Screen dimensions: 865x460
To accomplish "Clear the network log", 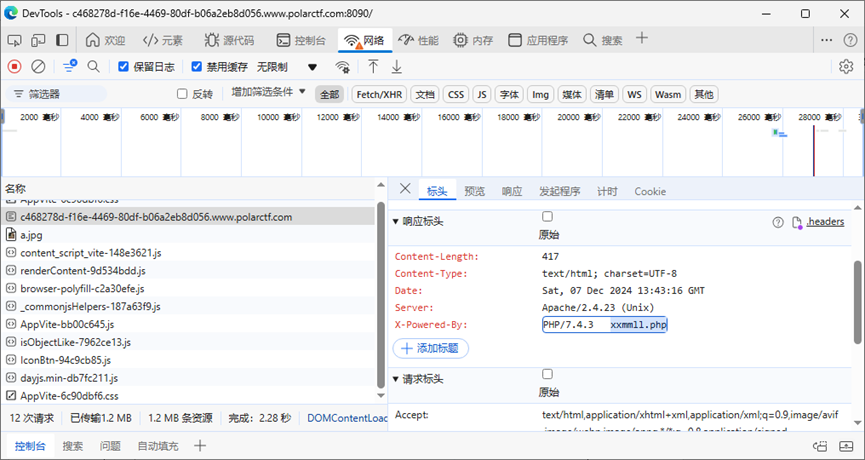I will tap(38, 67).
